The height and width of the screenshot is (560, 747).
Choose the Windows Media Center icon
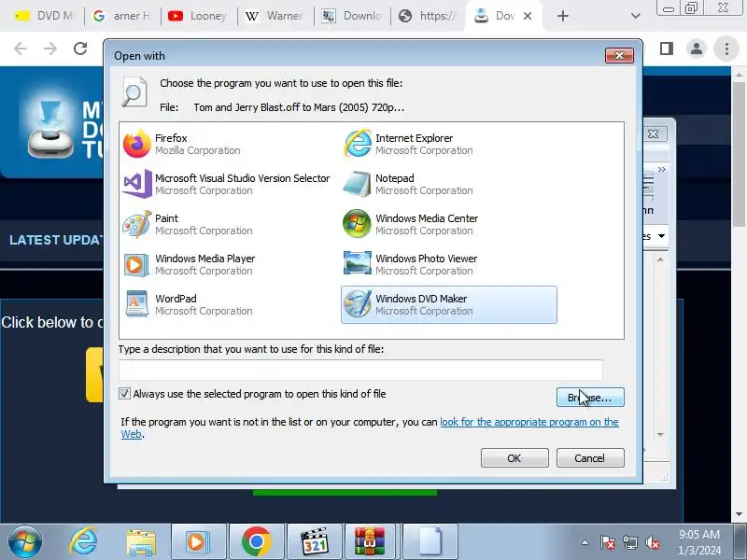pyautogui.click(x=358, y=224)
